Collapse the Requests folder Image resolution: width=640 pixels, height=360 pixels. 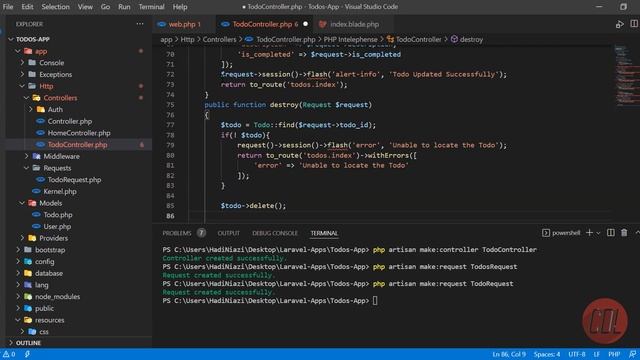pyautogui.click(x=26, y=168)
